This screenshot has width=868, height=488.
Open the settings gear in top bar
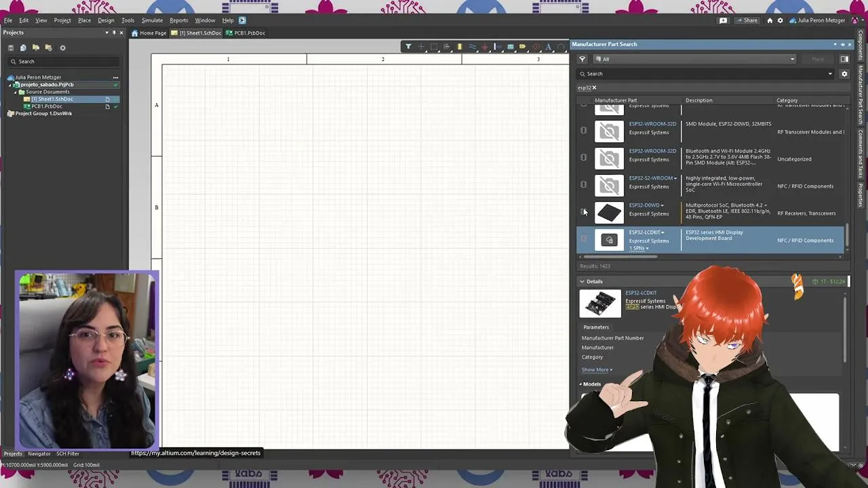pos(780,20)
